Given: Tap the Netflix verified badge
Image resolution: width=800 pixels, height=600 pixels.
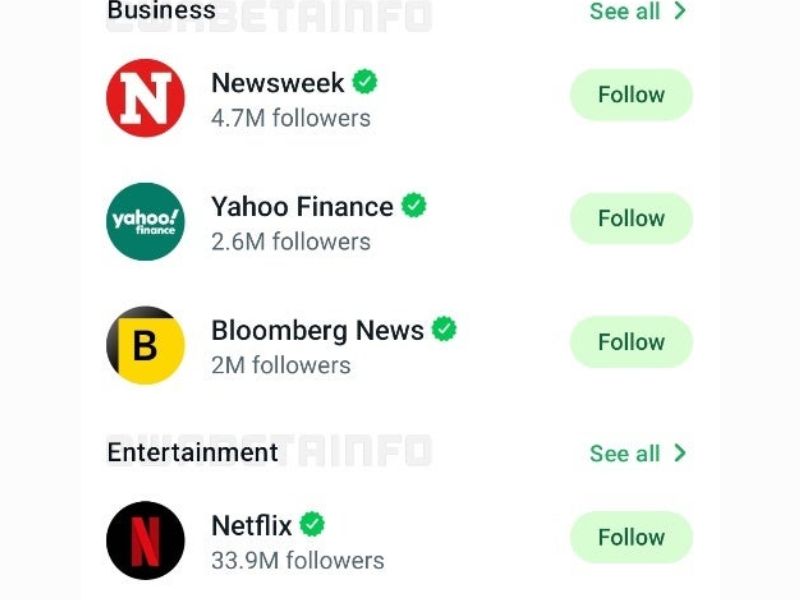Looking at the screenshot, I should (x=313, y=524).
